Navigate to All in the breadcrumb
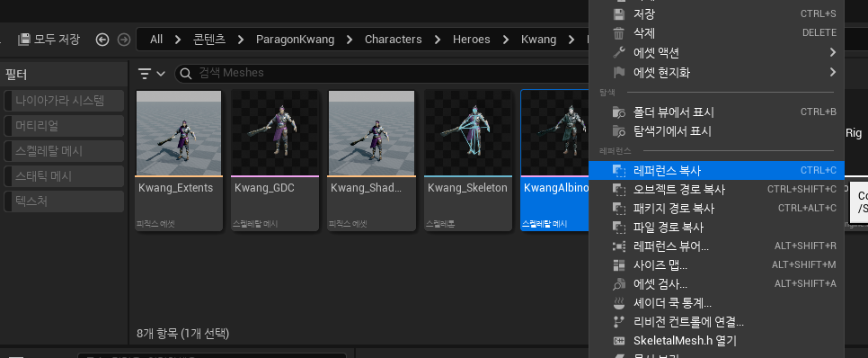The image size is (868, 358). pyautogui.click(x=156, y=40)
